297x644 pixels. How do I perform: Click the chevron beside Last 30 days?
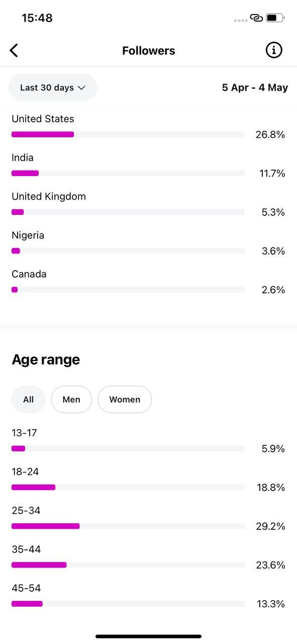pyautogui.click(x=81, y=88)
